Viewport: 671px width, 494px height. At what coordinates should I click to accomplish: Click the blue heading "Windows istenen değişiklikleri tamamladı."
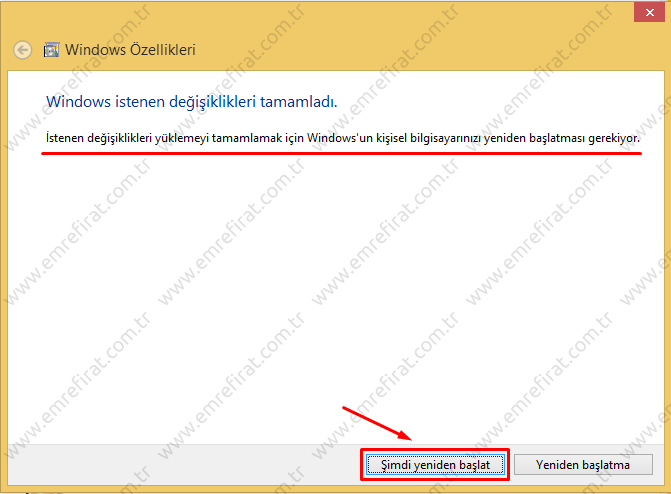192,101
